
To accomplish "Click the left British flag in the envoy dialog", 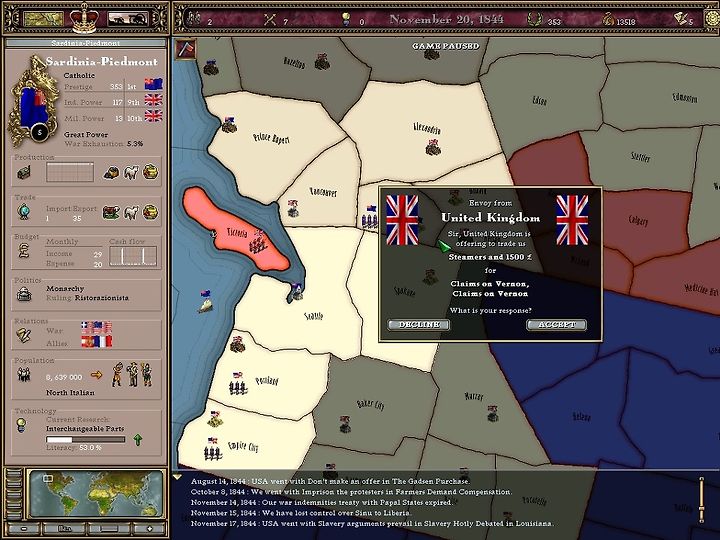I will 402,219.
